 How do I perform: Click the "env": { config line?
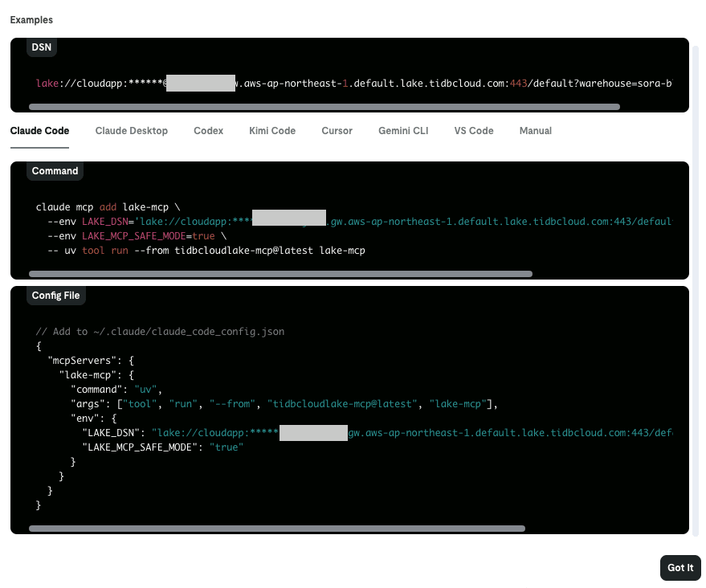94,419
